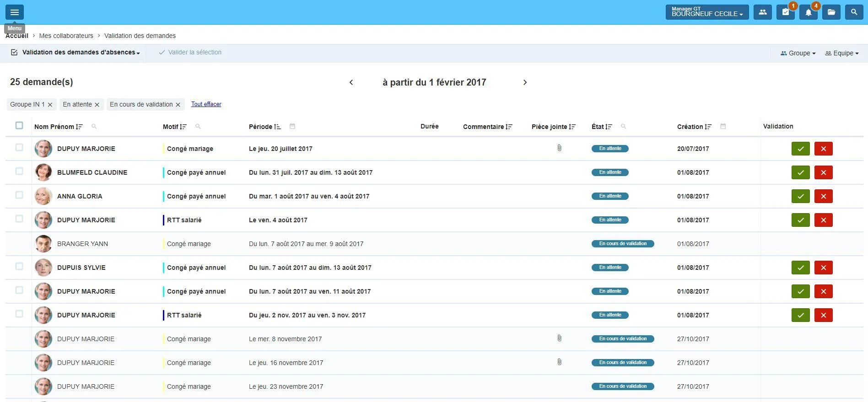Reject Dupuis Sylvie's congé payé annuel
868x402 pixels.
point(824,268)
